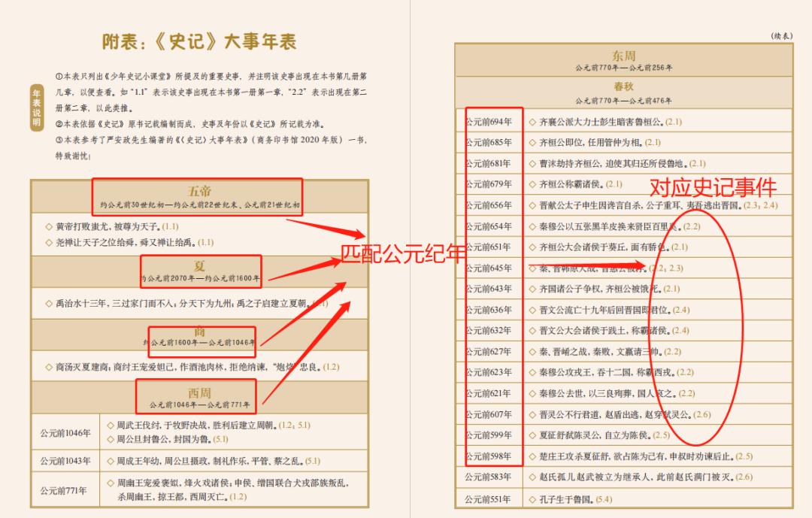Click the event 晋献公太子申生因谗言自杀

653,205
